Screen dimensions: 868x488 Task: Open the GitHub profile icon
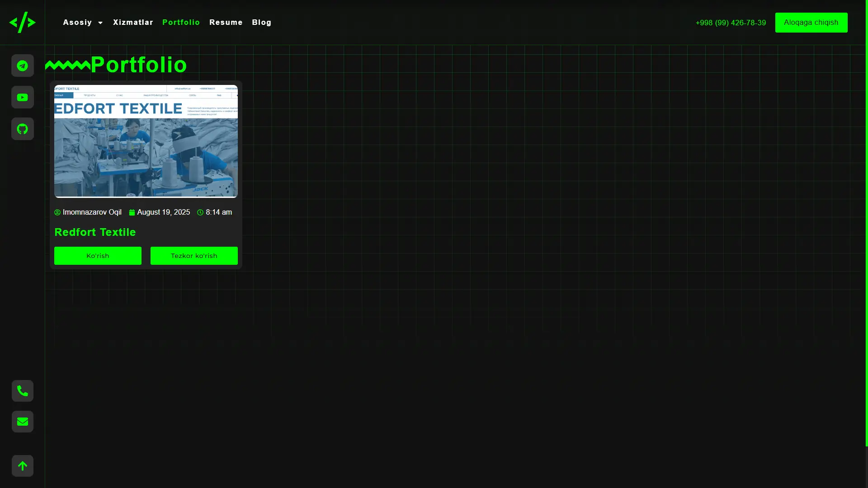[x=22, y=129]
